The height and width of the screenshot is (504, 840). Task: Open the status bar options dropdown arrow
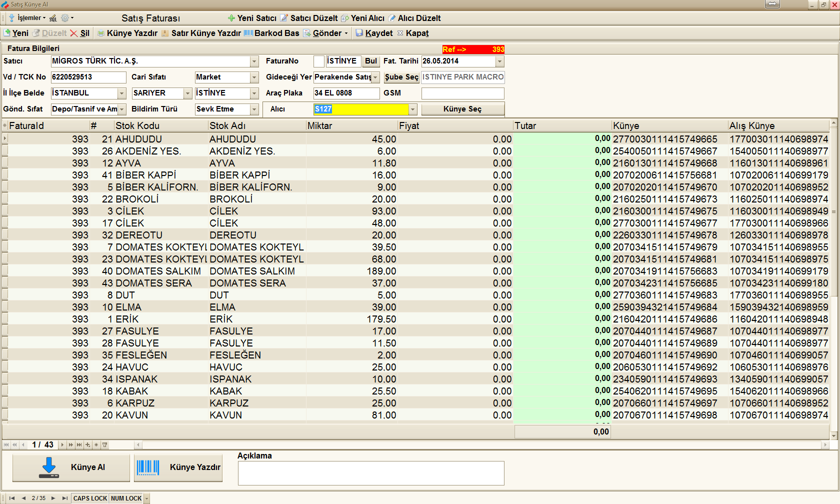(x=146, y=498)
